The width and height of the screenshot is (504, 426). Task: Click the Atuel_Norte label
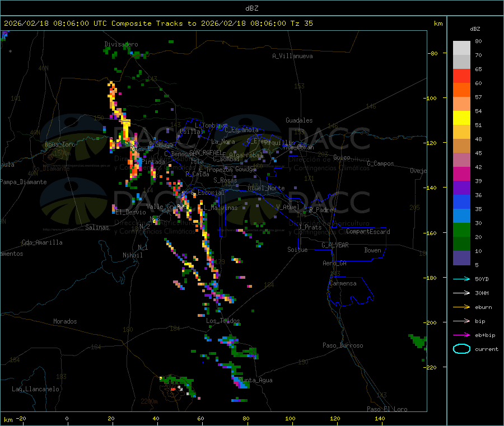click(x=266, y=188)
